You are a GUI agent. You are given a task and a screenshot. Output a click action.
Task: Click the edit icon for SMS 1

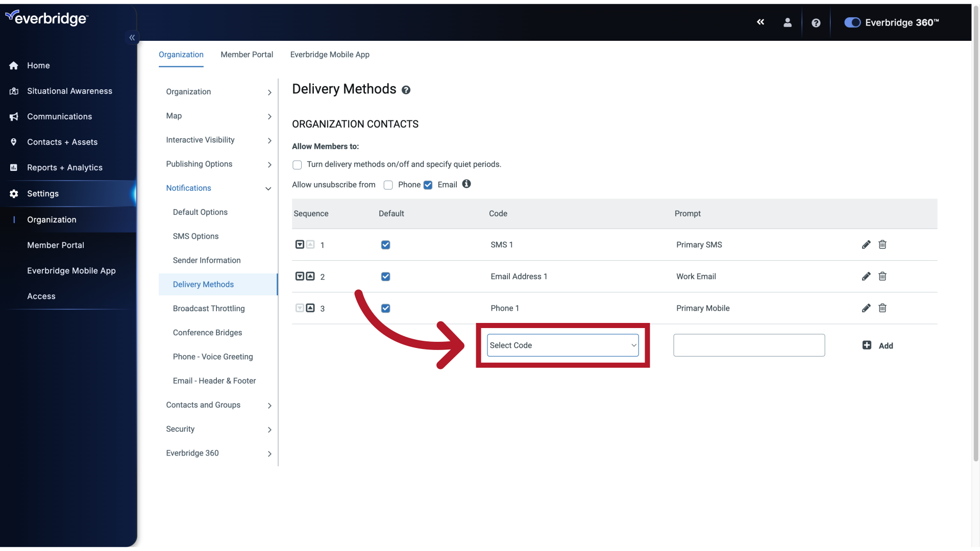(x=866, y=244)
